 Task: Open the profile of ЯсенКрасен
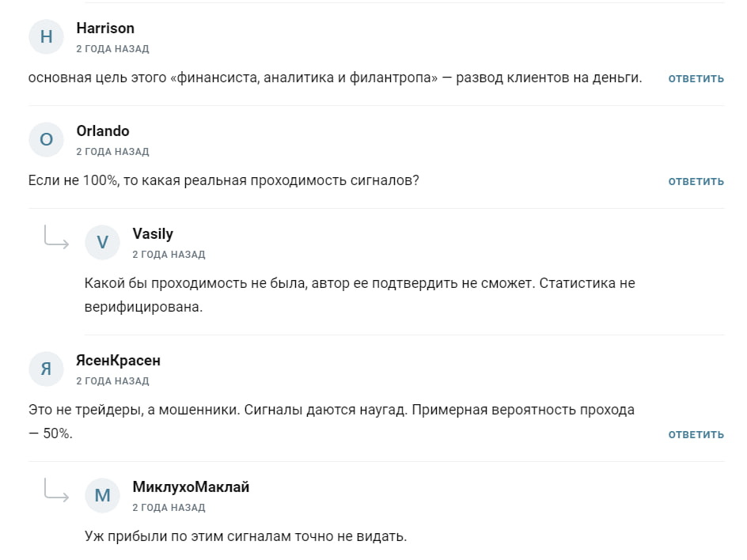click(x=118, y=360)
